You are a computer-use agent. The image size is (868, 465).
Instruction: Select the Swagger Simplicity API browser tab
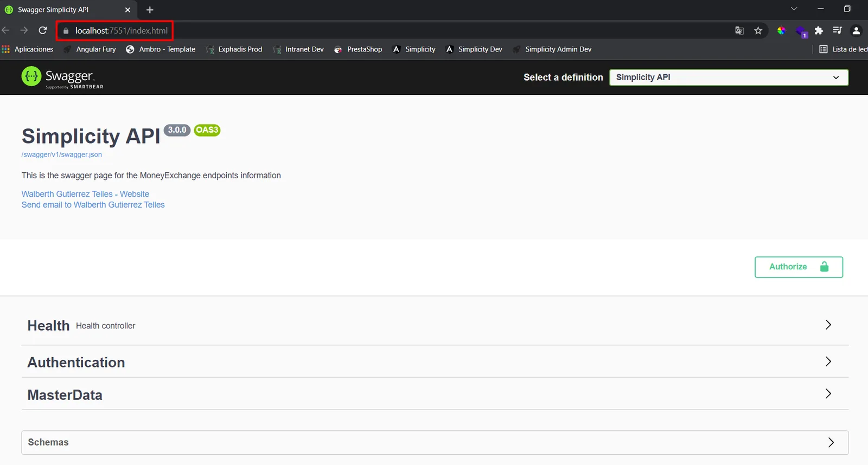(65, 10)
